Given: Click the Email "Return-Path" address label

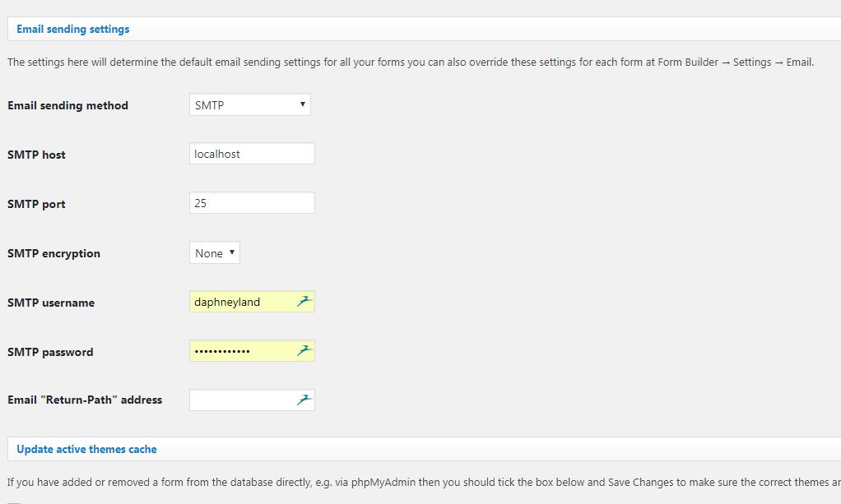Looking at the screenshot, I should pyautogui.click(x=85, y=400).
